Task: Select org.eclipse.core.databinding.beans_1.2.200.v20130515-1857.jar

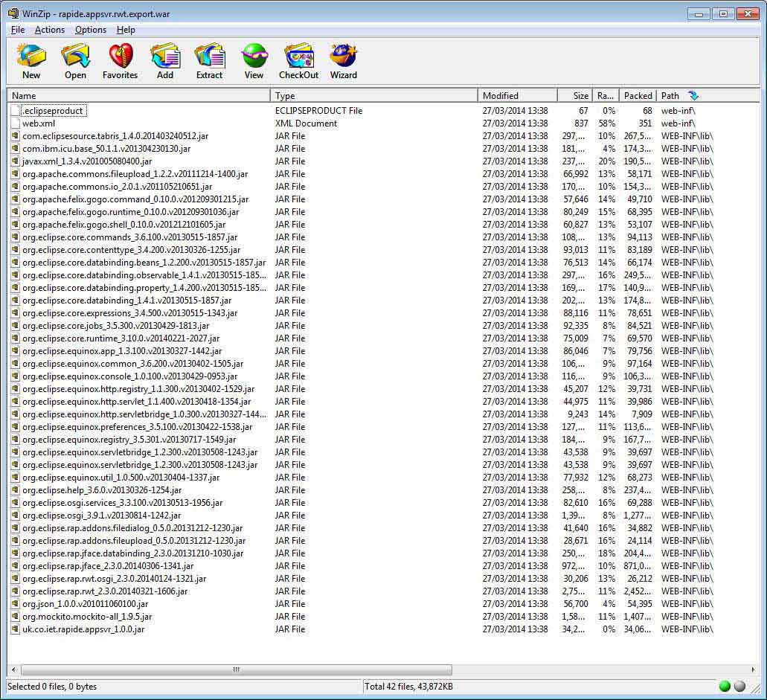Action: (144, 262)
